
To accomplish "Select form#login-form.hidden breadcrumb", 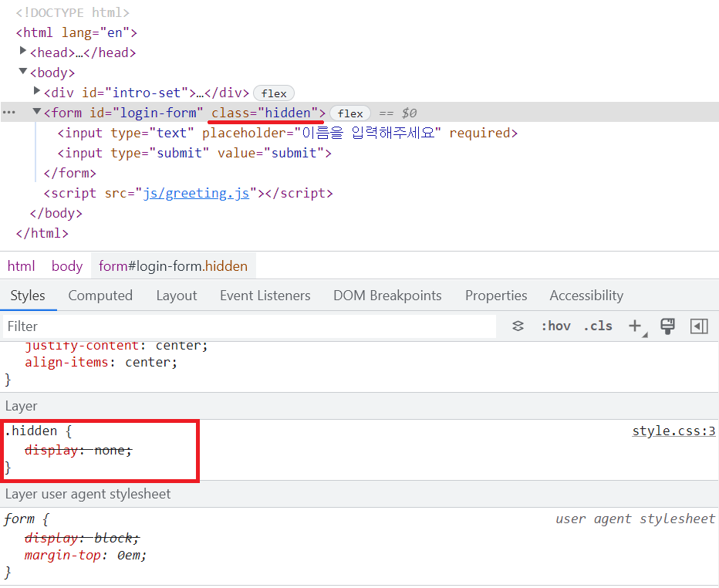I will pyautogui.click(x=174, y=266).
